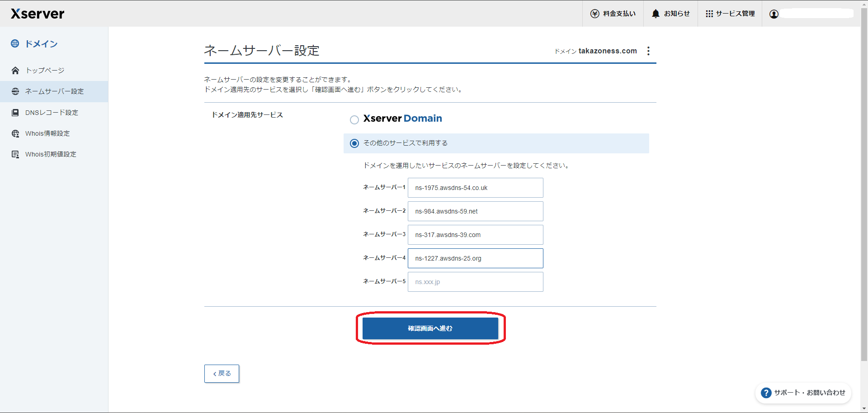Click the Xserver logo
This screenshot has width=868, height=413.
(x=38, y=14)
